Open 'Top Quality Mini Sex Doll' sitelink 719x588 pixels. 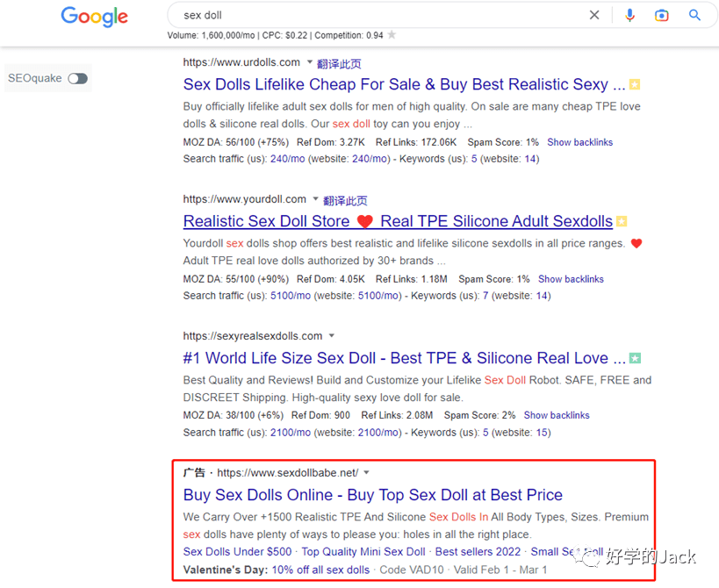[363, 552]
